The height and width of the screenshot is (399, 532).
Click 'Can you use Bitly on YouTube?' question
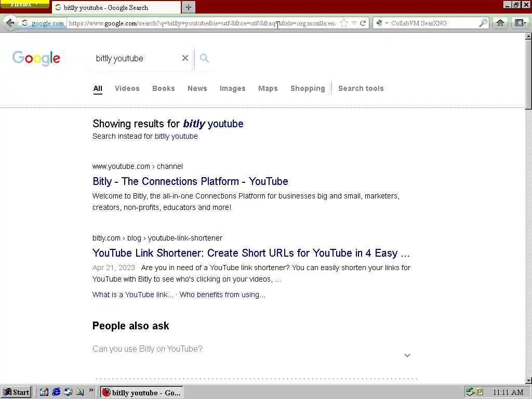click(x=147, y=349)
